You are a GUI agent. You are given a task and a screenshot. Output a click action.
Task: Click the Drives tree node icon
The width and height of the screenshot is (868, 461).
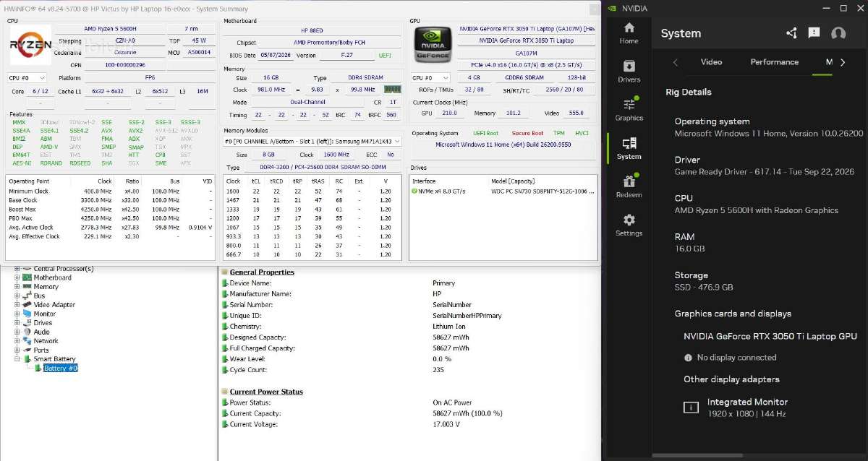tap(27, 323)
